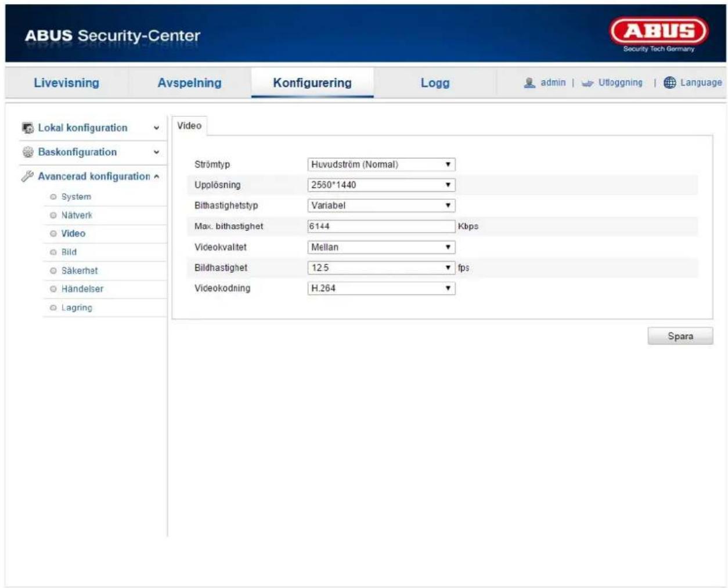Open the Upplösning resolution dropdown
Image resolution: width=728 pixels, height=588 pixels.
point(381,185)
